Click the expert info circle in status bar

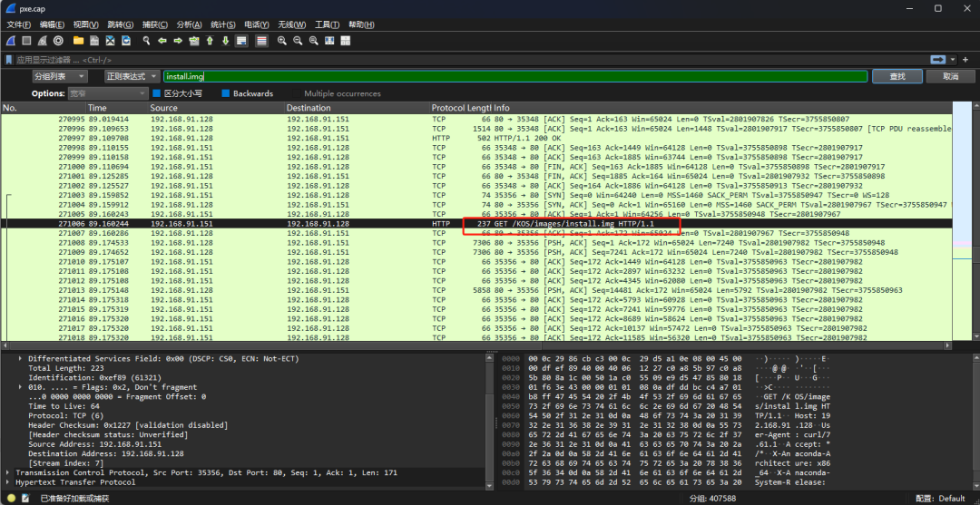[11, 498]
